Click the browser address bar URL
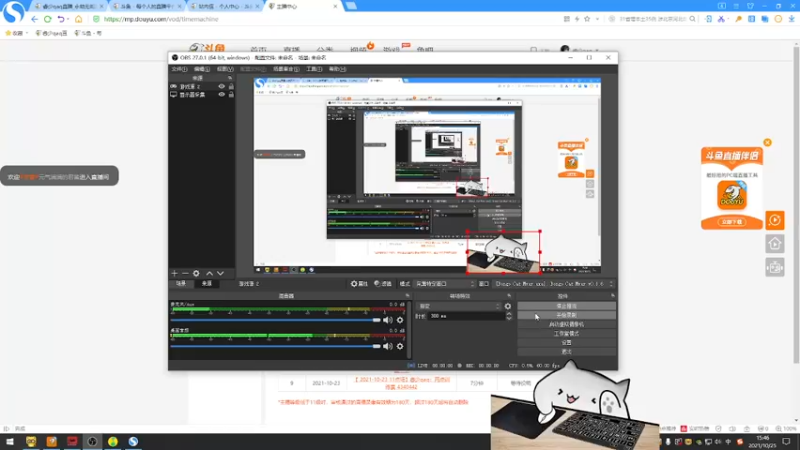Viewport: 800px width, 450px height. (161, 19)
